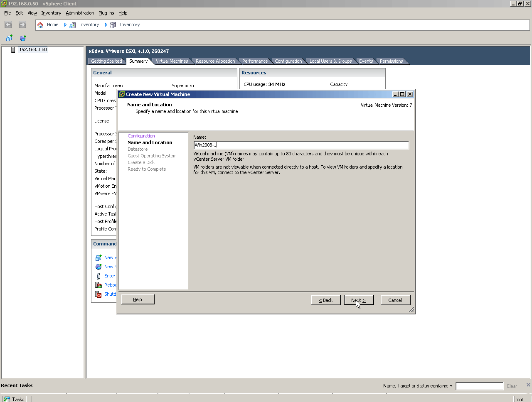The width and height of the screenshot is (532, 402).
Task: Switch to the Getting Started tab
Action: coord(106,61)
